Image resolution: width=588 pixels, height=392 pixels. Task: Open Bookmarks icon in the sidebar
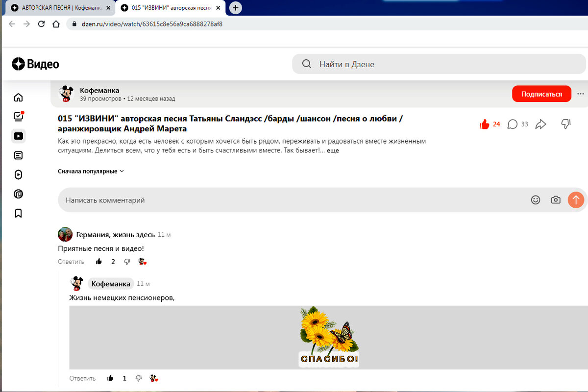tap(18, 213)
